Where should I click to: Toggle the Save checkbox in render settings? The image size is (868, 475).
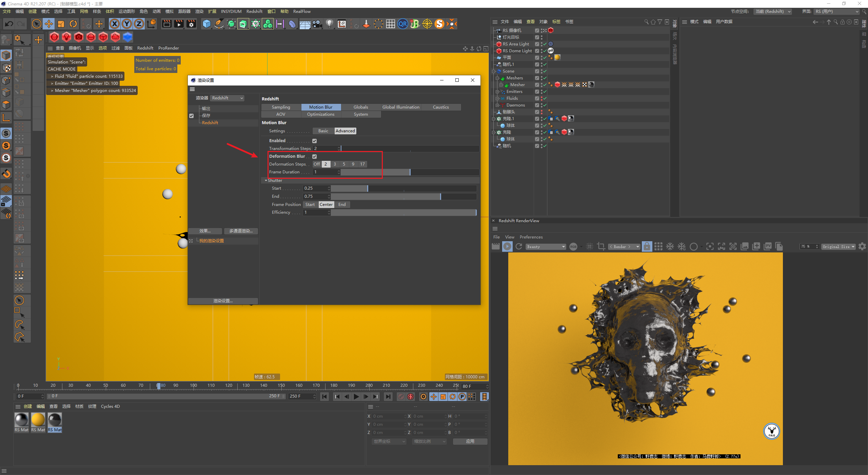pos(192,116)
